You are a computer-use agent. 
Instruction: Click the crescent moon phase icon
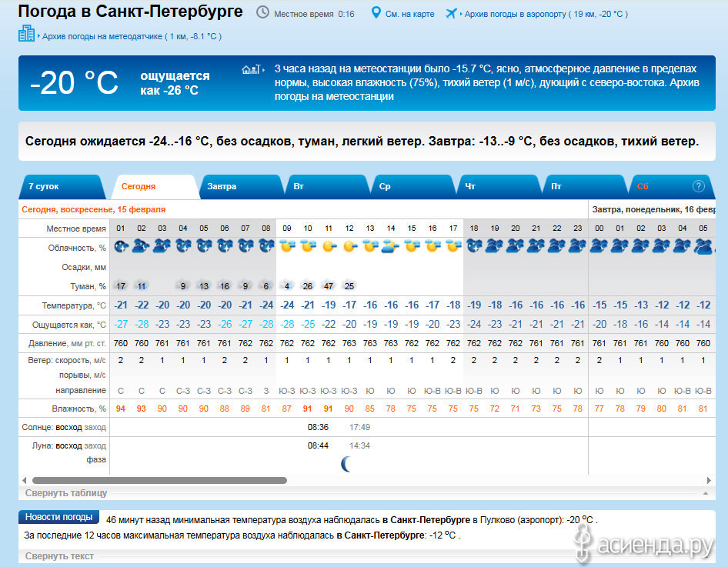pos(347,463)
